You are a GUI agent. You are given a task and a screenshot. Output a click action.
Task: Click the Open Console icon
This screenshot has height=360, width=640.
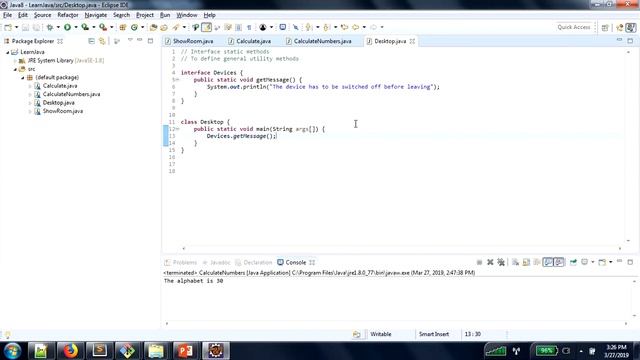(x=602, y=262)
